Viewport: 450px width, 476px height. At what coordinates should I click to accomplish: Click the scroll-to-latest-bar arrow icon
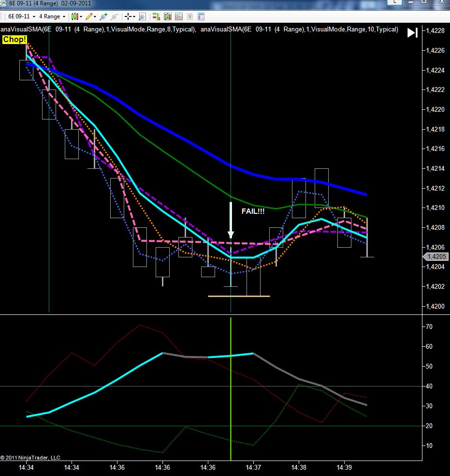(412, 32)
